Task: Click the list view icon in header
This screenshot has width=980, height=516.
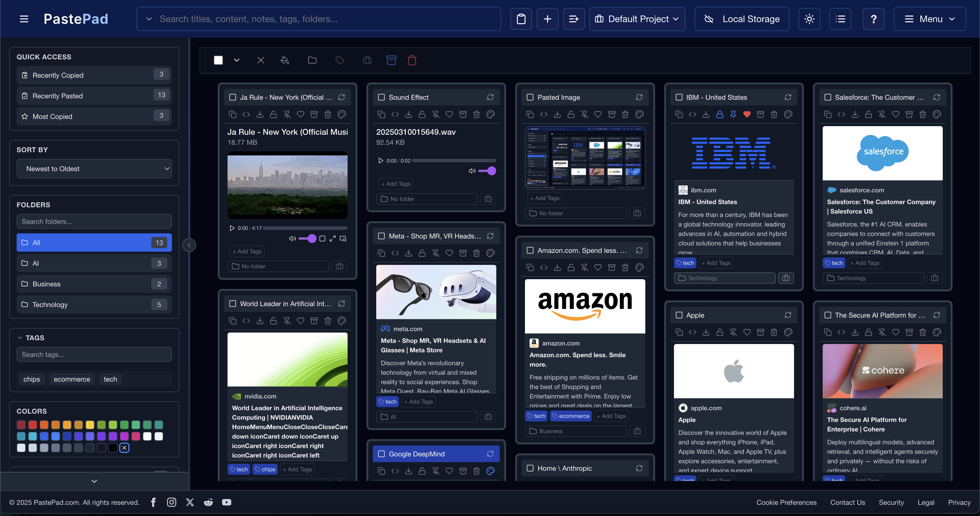Action: [840, 19]
